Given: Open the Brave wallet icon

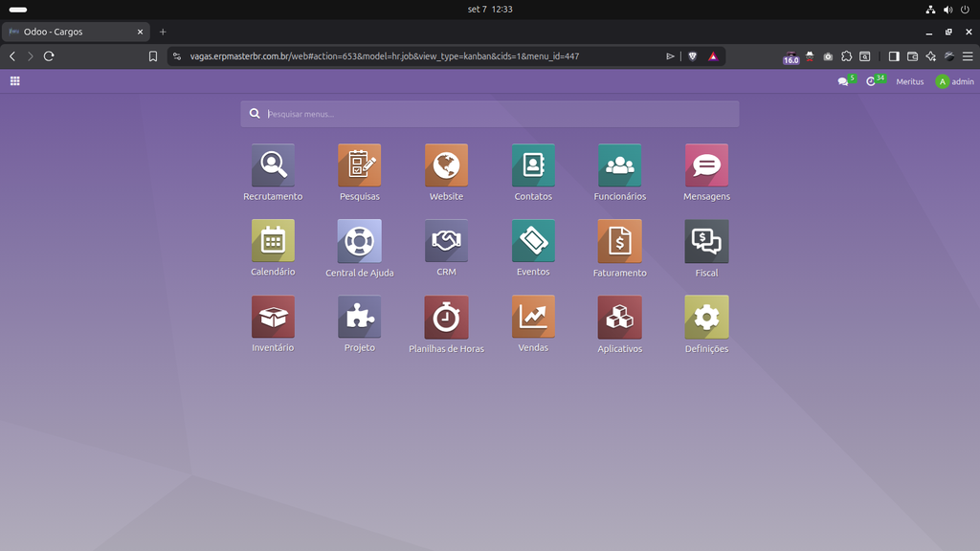Looking at the screenshot, I should point(912,56).
